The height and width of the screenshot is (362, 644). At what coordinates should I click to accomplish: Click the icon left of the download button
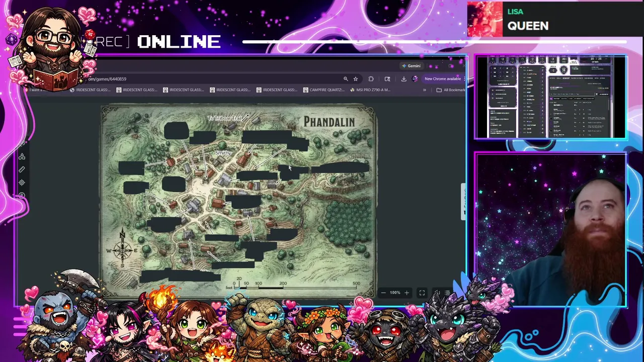pyautogui.click(x=387, y=79)
